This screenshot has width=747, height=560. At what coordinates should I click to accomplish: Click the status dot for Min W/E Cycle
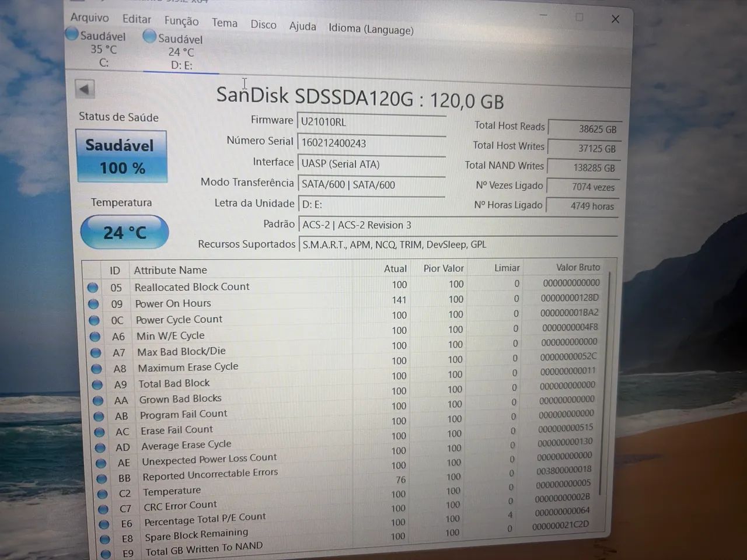tap(95, 337)
